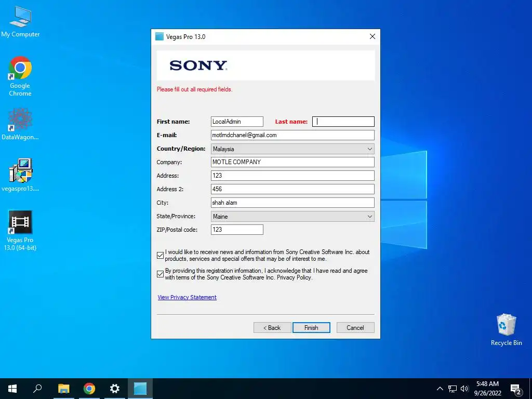Open the notification center icon
532x399 pixels.
(516, 389)
